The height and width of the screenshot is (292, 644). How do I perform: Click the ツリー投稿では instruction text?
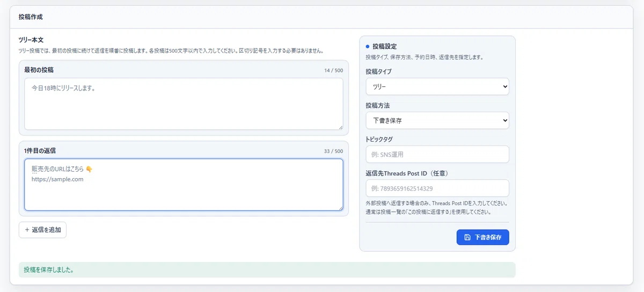tap(171, 51)
